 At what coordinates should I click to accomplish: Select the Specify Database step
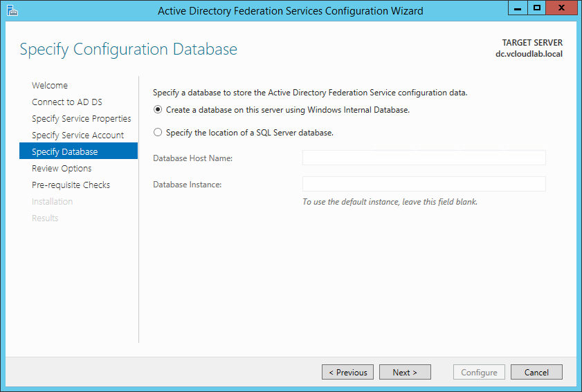click(x=78, y=151)
